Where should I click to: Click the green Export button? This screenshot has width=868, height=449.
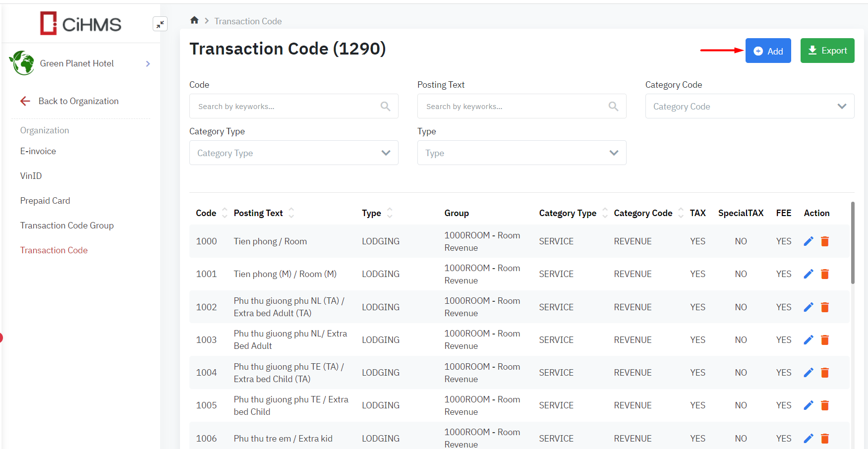point(827,51)
